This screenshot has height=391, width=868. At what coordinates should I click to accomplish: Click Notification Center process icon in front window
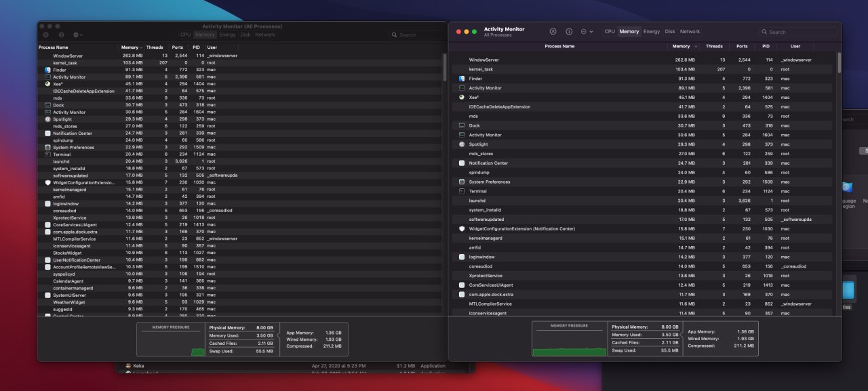[462, 163]
